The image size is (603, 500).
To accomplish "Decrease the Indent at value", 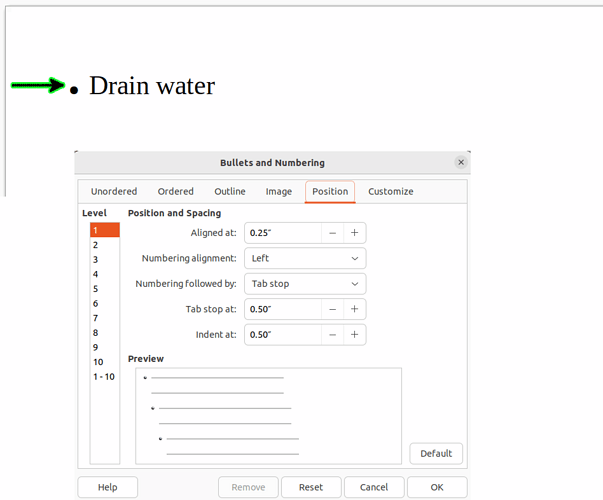I will tap(332, 334).
